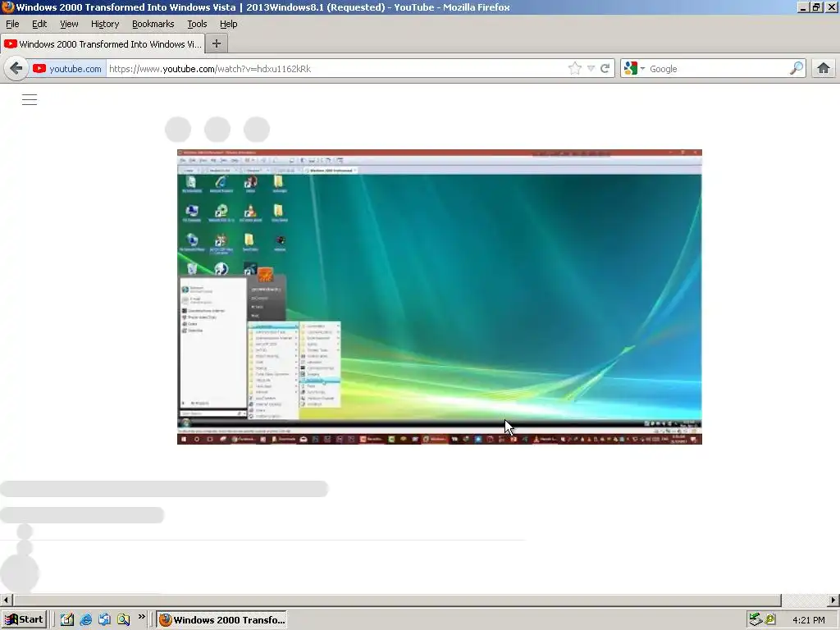Open a new tab with plus button

click(x=217, y=44)
